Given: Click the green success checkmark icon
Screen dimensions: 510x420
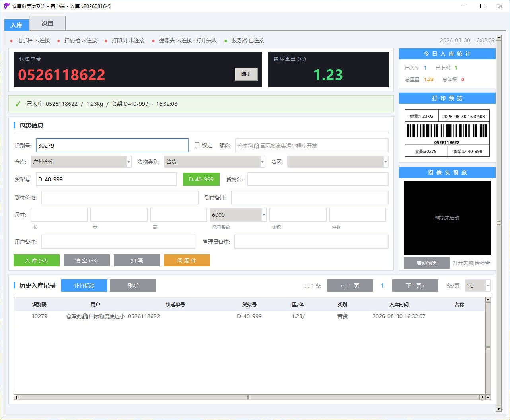Looking at the screenshot, I should pos(18,104).
